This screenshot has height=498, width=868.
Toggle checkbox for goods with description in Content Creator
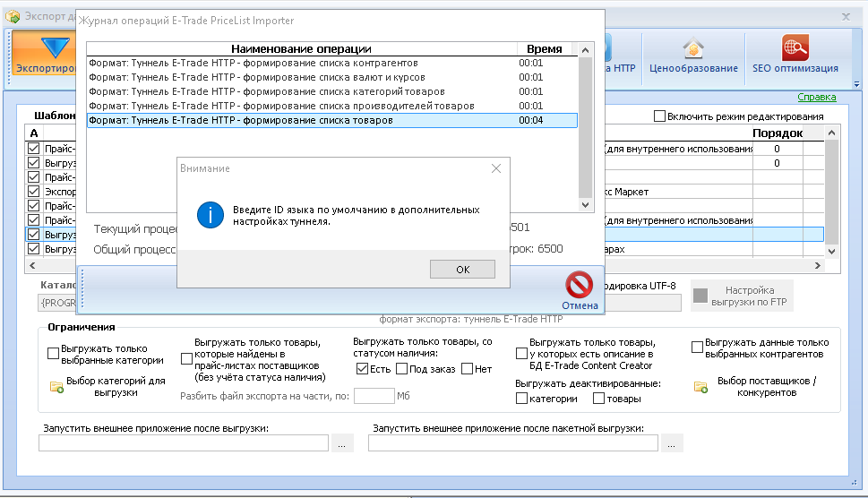point(521,353)
